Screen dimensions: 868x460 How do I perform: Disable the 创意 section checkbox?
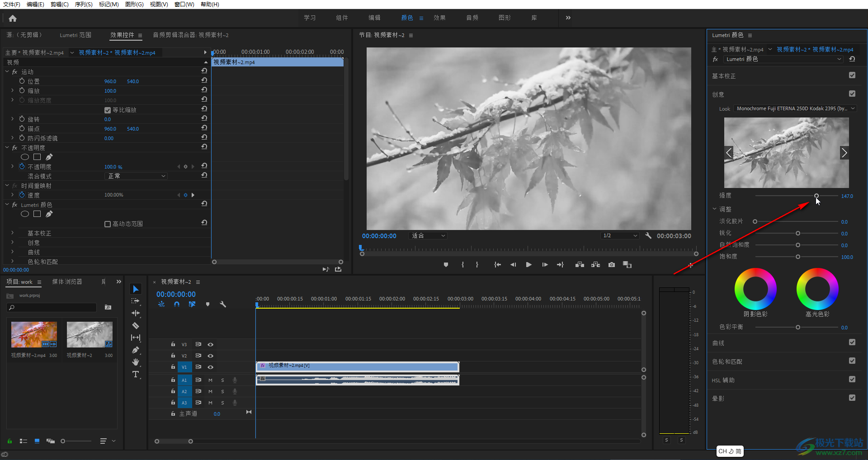tap(852, 94)
